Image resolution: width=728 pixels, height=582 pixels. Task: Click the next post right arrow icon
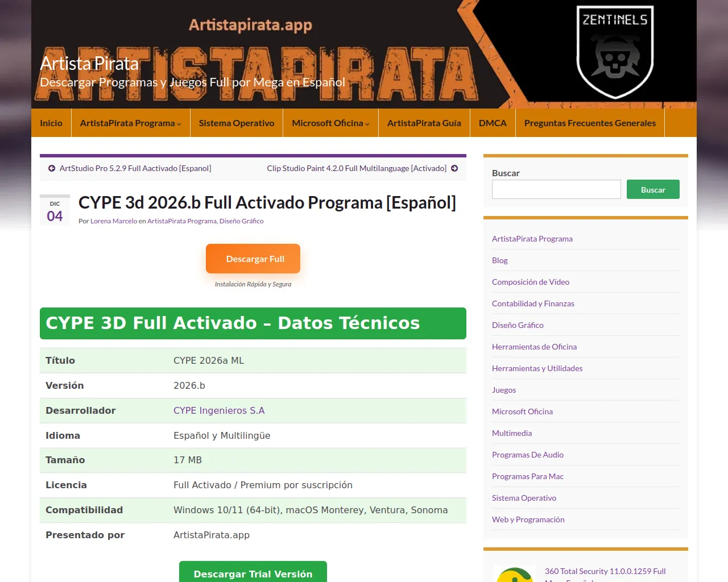pyautogui.click(x=454, y=168)
